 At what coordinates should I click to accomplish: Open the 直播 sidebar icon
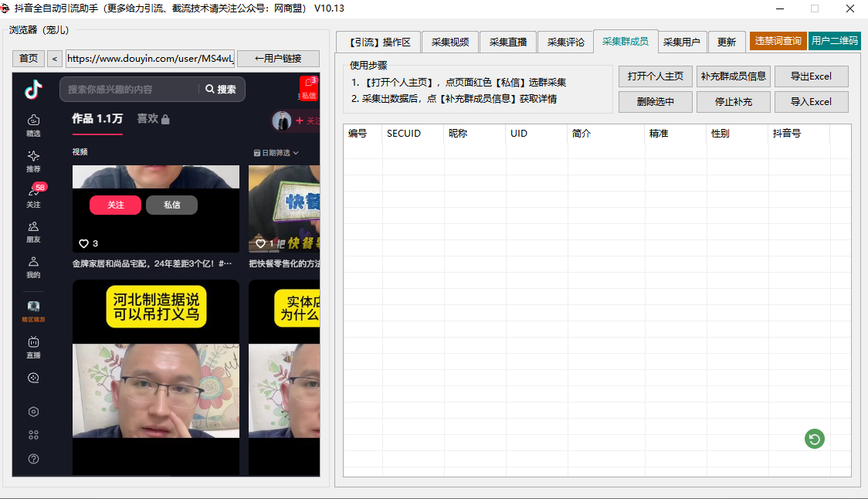33,348
